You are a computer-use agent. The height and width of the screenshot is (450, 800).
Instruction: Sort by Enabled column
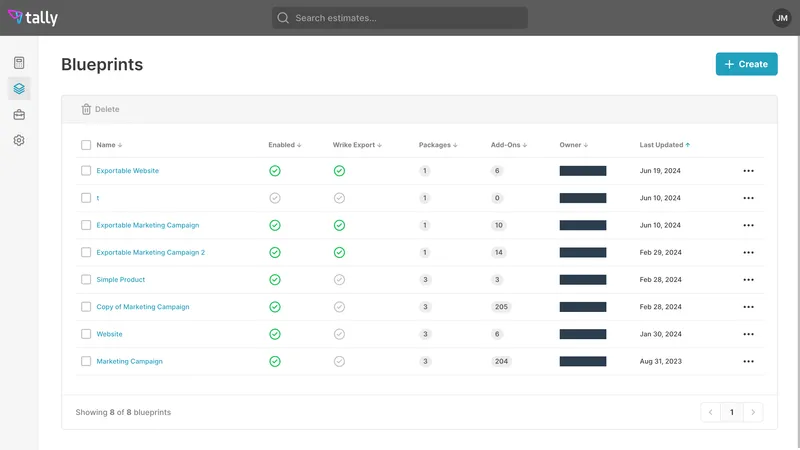point(285,145)
